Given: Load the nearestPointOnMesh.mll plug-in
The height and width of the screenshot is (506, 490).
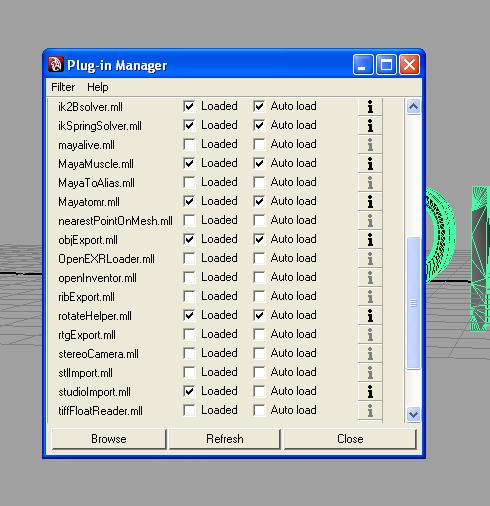Looking at the screenshot, I should click(x=189, y=220).
